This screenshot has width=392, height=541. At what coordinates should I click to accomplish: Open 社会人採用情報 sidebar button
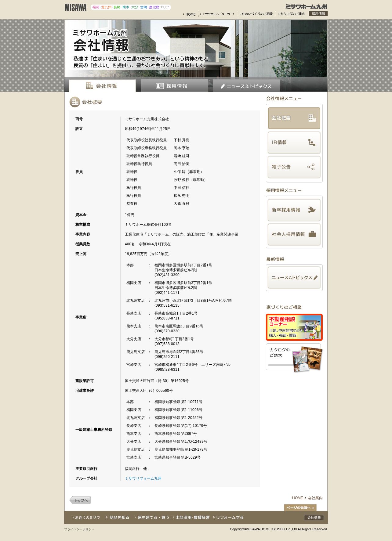click(x=294, y=234)
